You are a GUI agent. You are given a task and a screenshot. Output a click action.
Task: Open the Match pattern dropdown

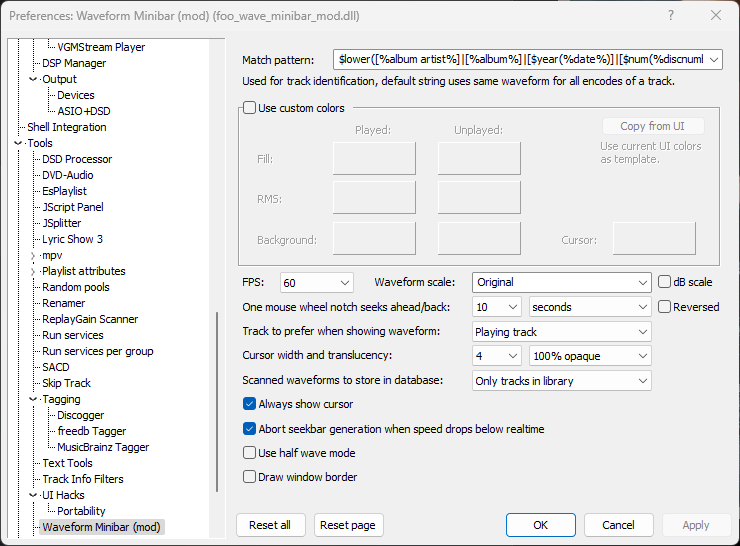(x=714, y=59)
